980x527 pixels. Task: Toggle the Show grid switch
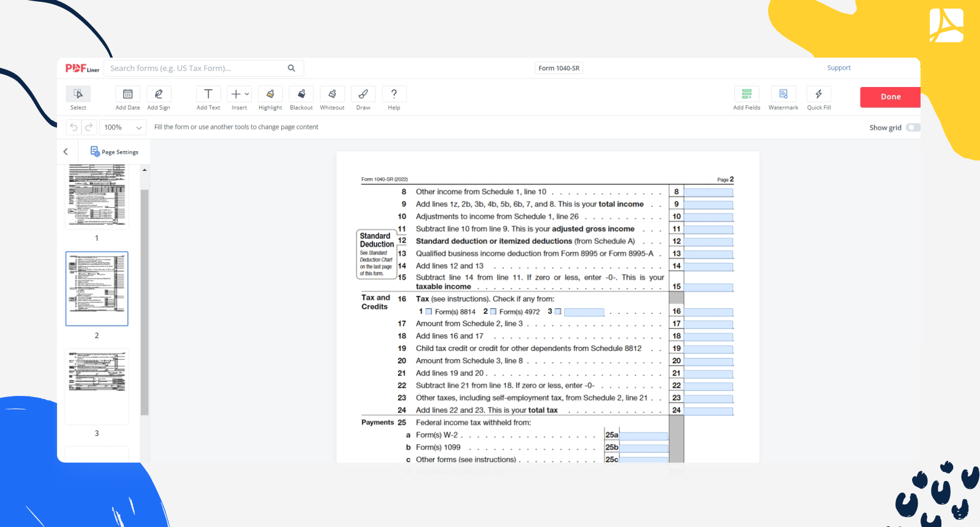(913, 127)
